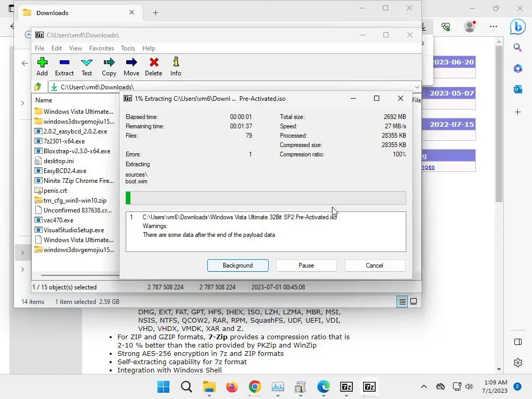Switch Explorer to details view
532x399 pixels.
click(x=403, y=301)
